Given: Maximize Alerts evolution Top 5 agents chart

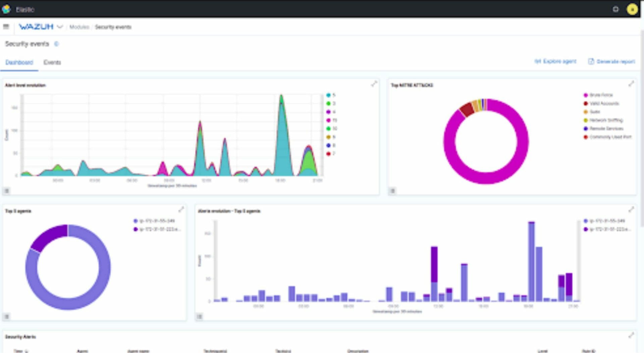Looking at the screenshot, I should tap(631, 210).
